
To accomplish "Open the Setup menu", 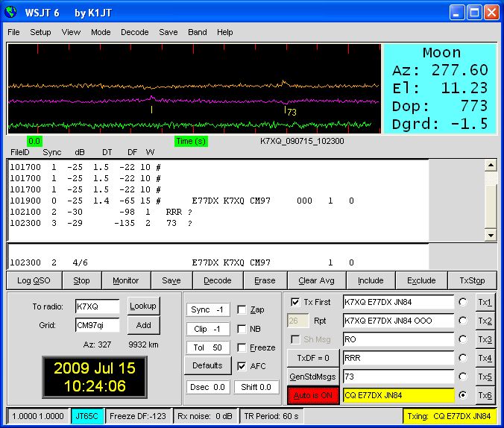I will point(40,32).
